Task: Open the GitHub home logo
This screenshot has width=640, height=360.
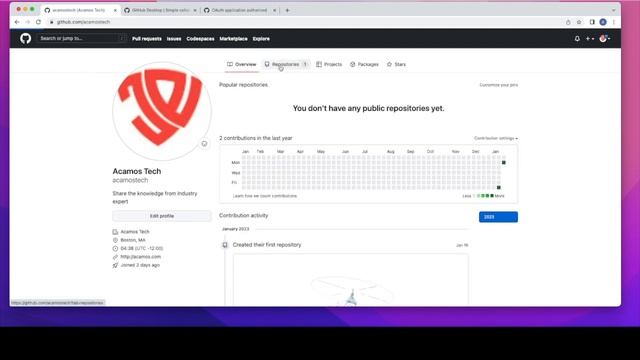Action: pyautogui.click(x=25, y=38)
